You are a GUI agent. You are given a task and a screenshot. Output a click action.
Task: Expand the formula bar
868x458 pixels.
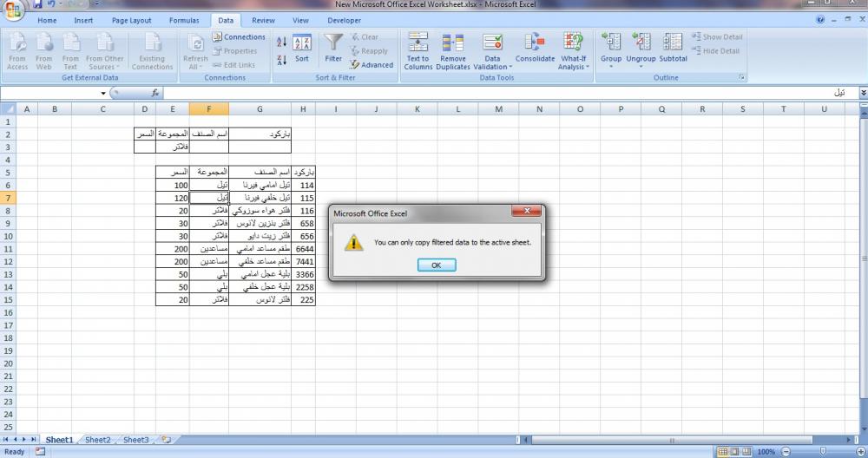[863, 93]
